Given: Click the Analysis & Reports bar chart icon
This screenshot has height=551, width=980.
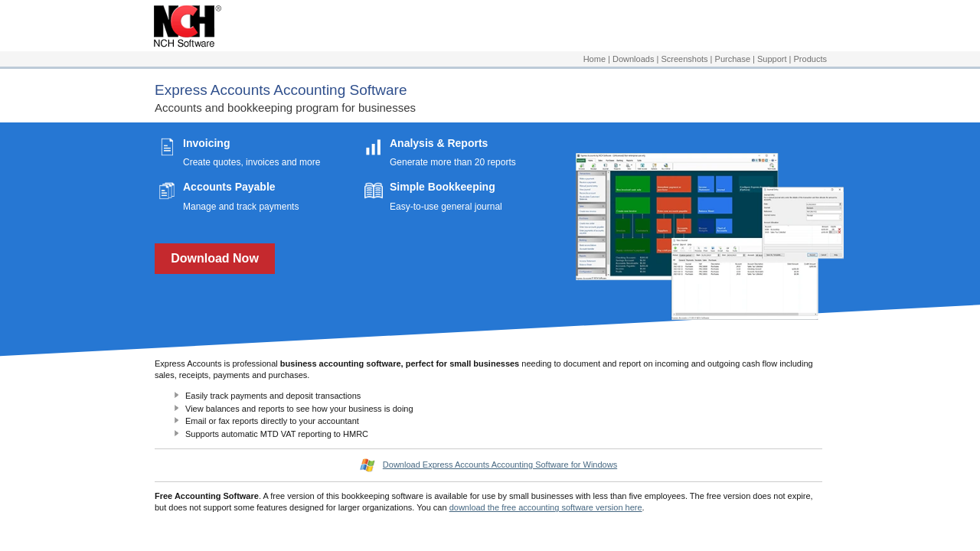Looking at the screenshot, I should (x=374, y=147).
